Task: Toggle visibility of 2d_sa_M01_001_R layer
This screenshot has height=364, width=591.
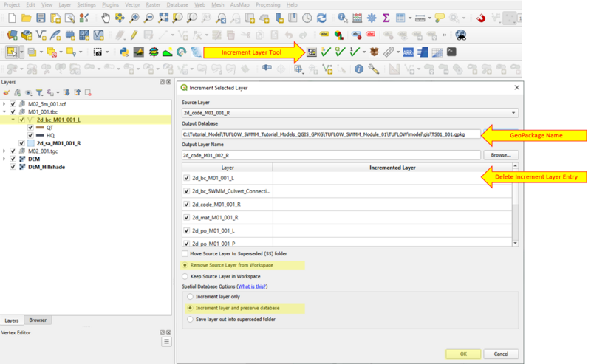Action: click(x=22, y=143)
